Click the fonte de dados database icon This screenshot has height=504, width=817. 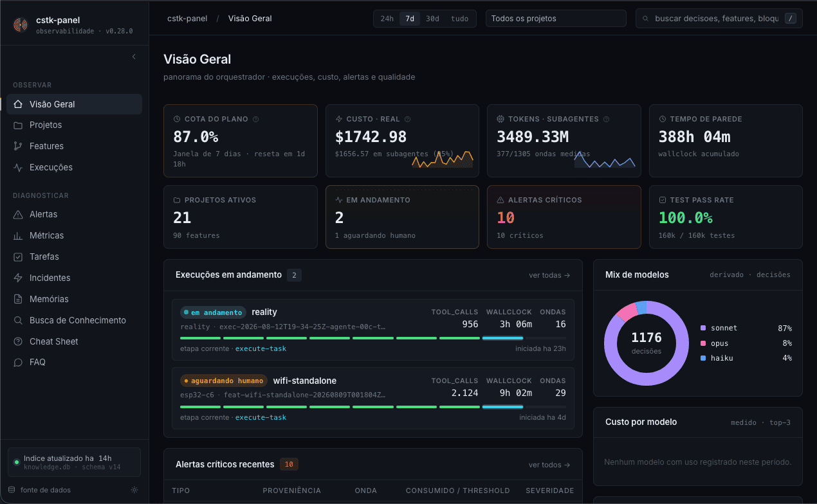pos(11,490)
